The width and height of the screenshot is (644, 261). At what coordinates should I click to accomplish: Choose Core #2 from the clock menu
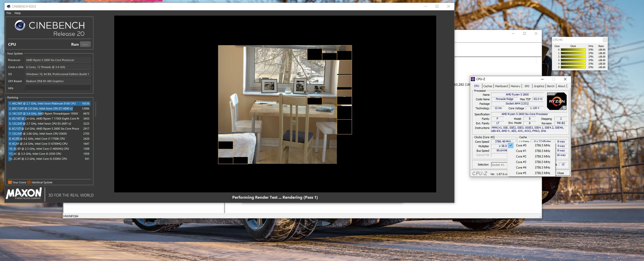point(531,156)
